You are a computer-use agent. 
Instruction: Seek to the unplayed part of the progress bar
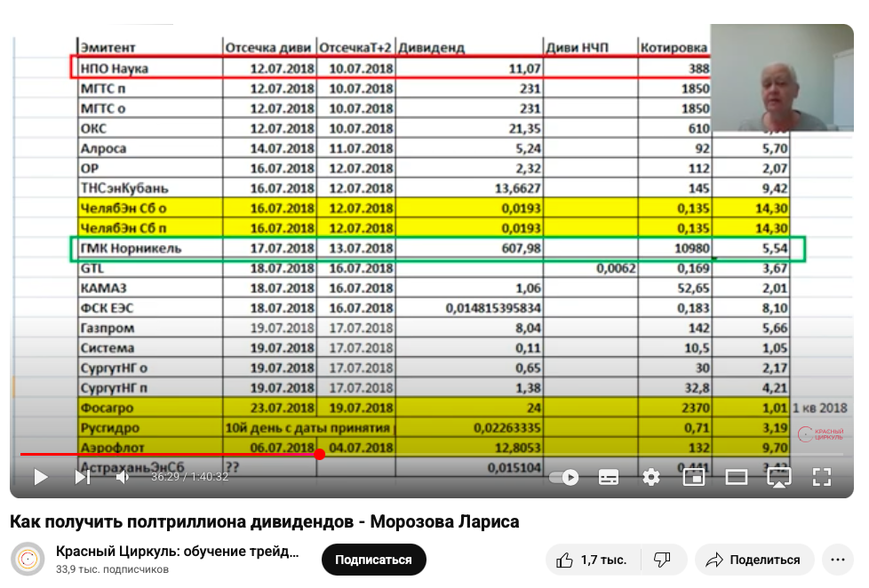[582, 455]
